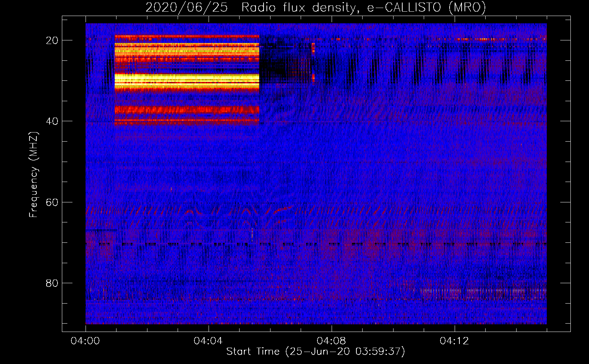Screen dimensions: 589x364
Task: Click the '20' frequency tick label
Action: pos(52,40)
